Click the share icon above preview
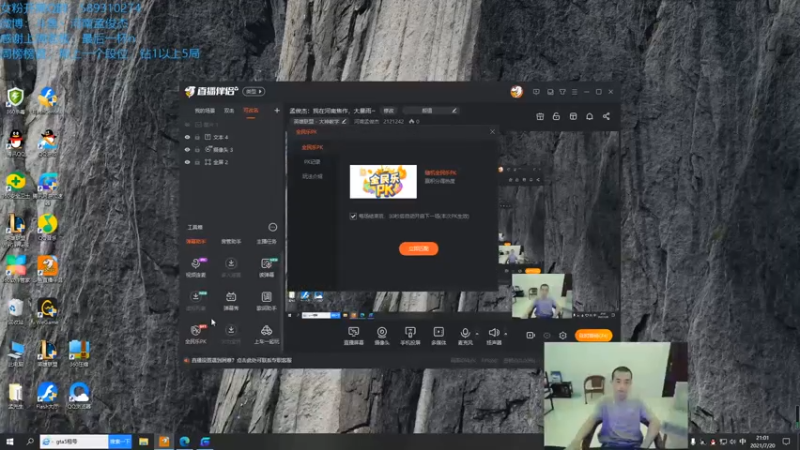Image resolution: width=800 pixels, height=450 pixels. [x=606, y=116]
